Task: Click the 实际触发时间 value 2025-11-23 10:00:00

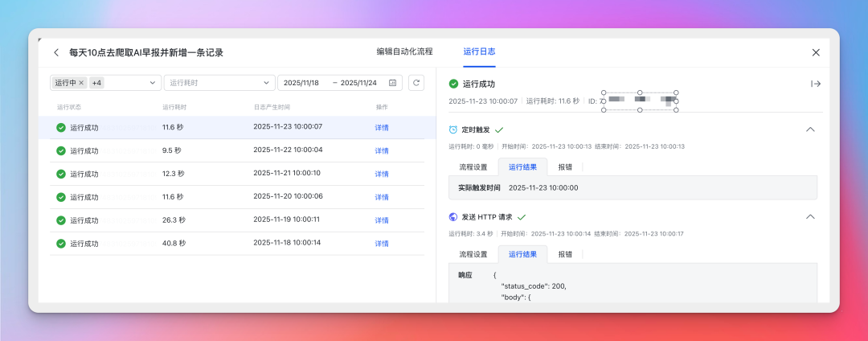Action: pyautogui.click(x=543, y=187)
